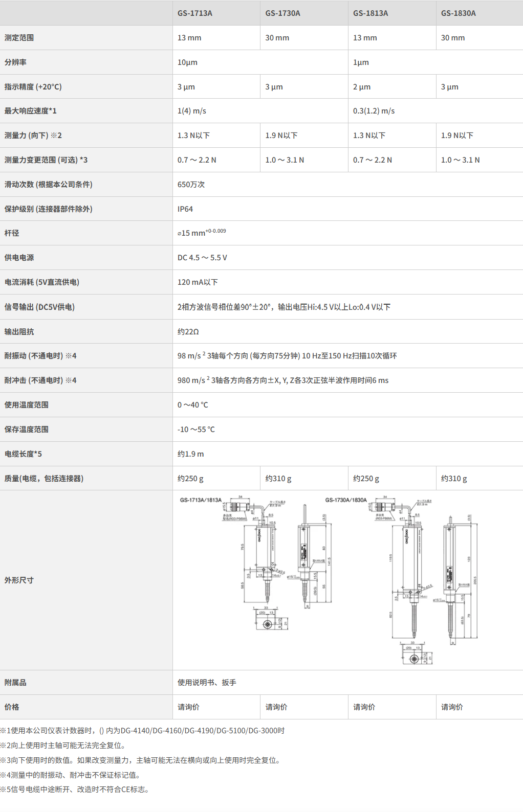
Task: Click the GS-1713A column header
Action: point(195,13)
